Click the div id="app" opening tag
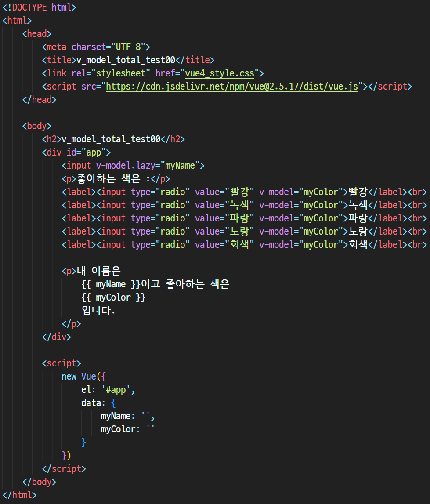This screenshot has height=504, width=430. click(x=76, y=152)
